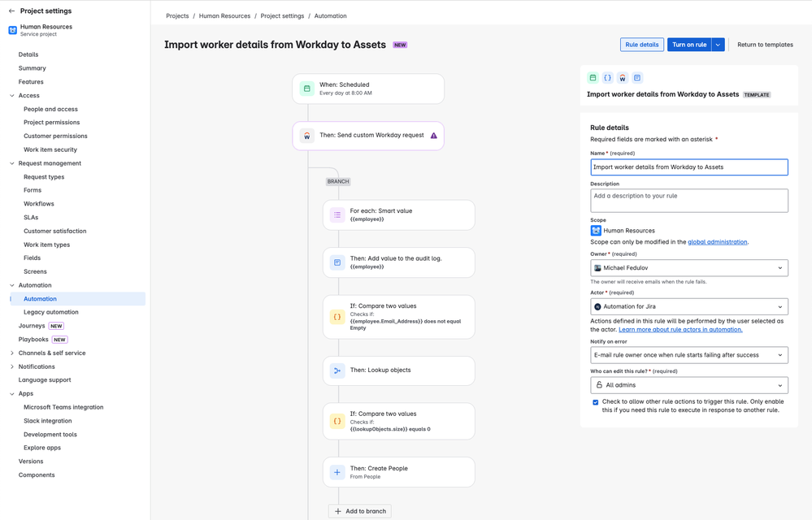Click into the Description text area
This screenshot has width=812, height=520.
click(x=689, y=201)
